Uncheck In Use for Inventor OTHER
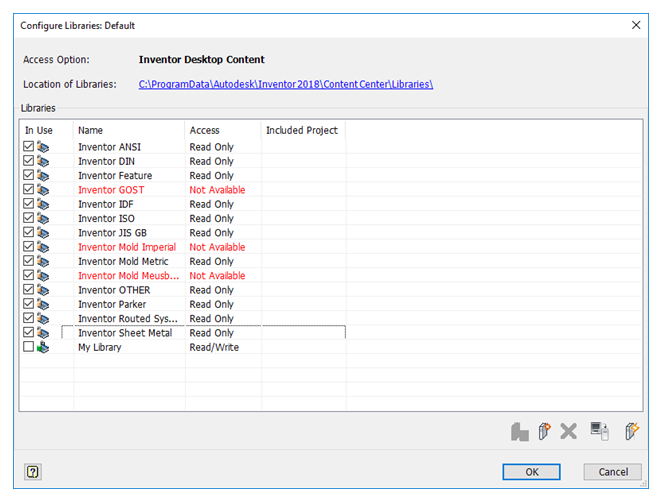Screen dimensions: 661x499 (x=28, y=290)
